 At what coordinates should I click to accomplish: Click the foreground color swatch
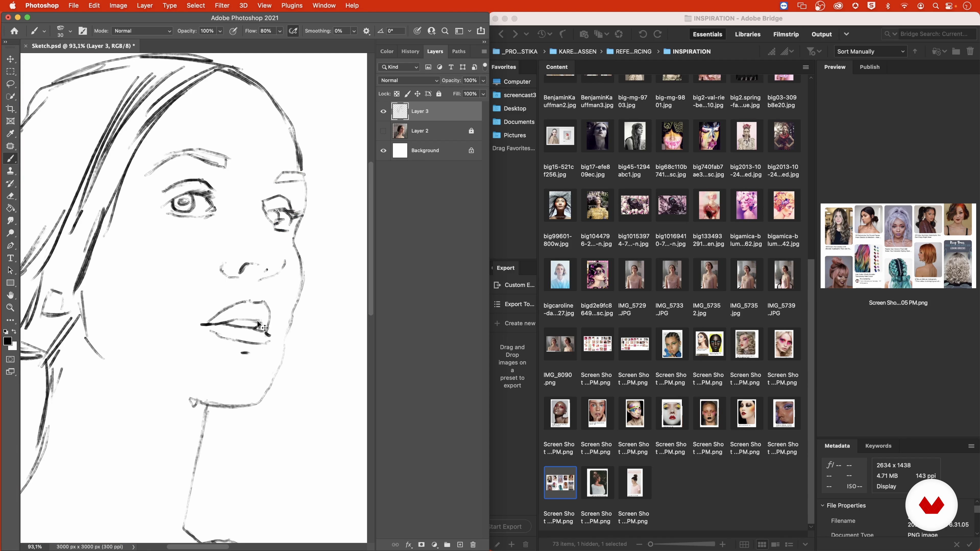[7, 341]
